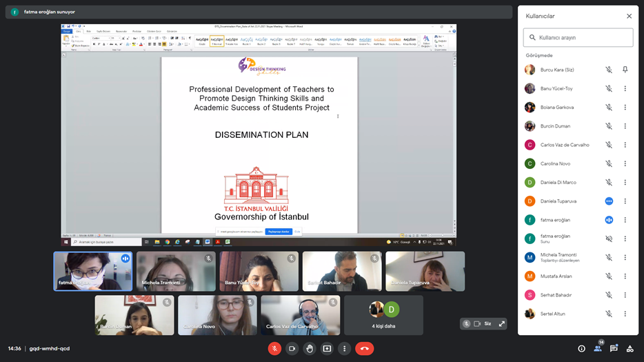Switch to the Sayfa Düzeni ribbon tab
The height and width of the screenshot is (362, 644).
[x=103, y=31]
